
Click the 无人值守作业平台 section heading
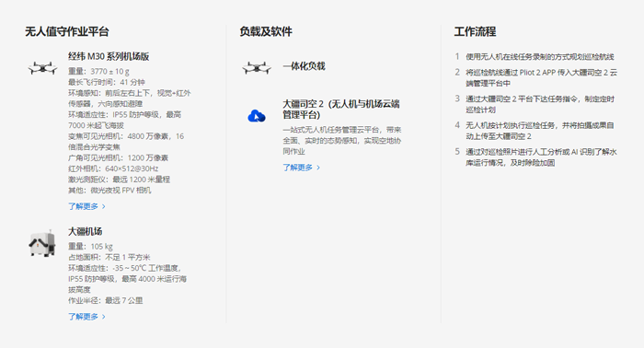pyautogui.click(x=67, y=31)
